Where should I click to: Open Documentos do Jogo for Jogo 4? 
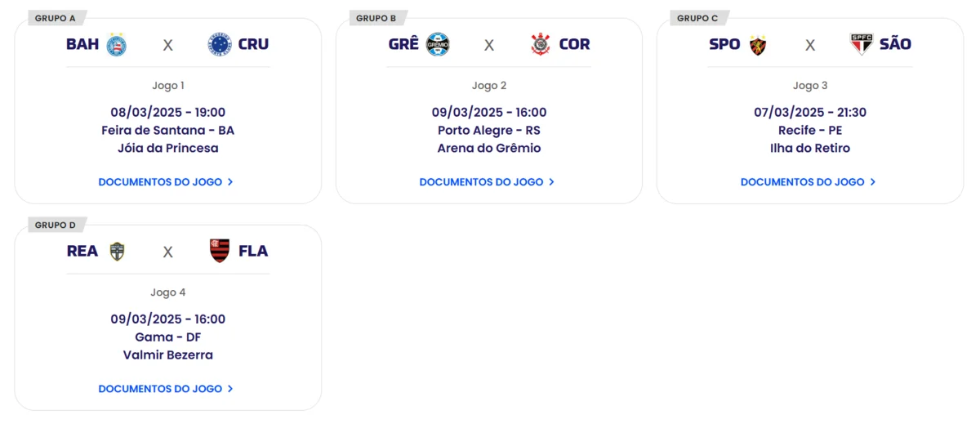[167, 389]
